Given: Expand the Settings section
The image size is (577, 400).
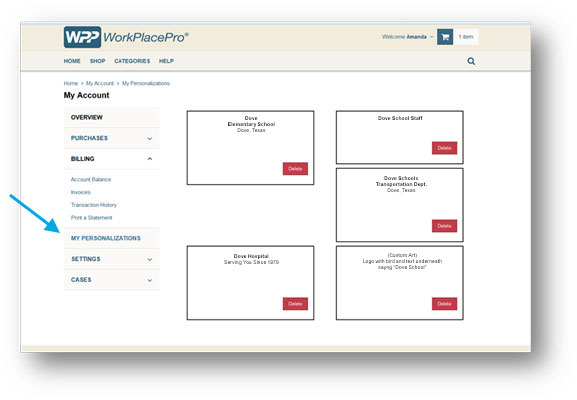Looking at the screenshot, I should (x=112, y=259).
